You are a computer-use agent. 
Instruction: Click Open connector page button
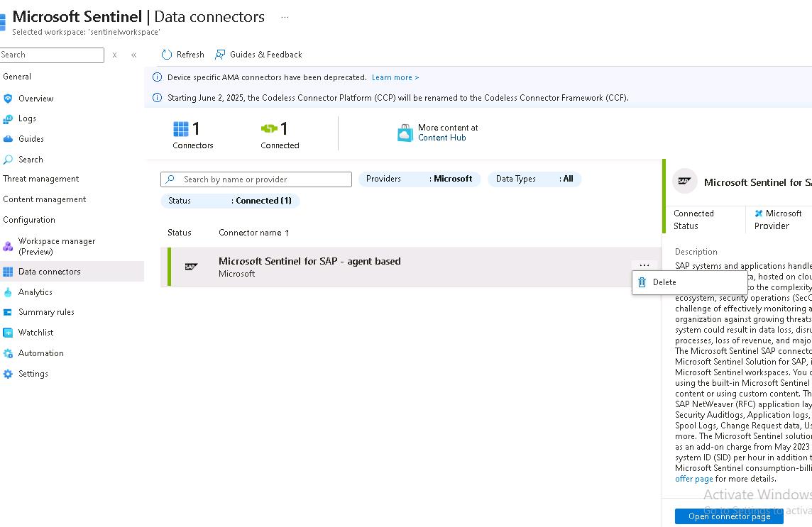(729, 516)
